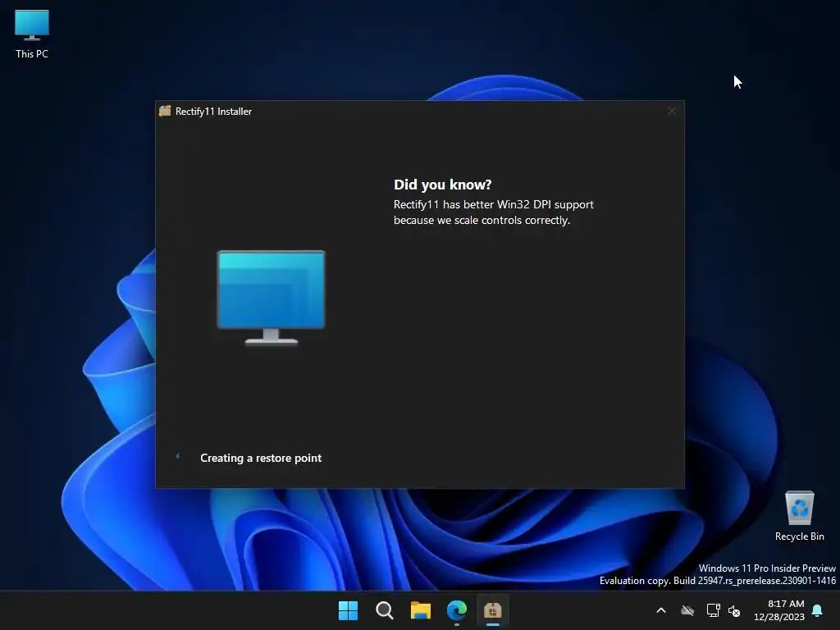Open the notifications bell
This screenshot has width=840, height=630.
[818, 610]
